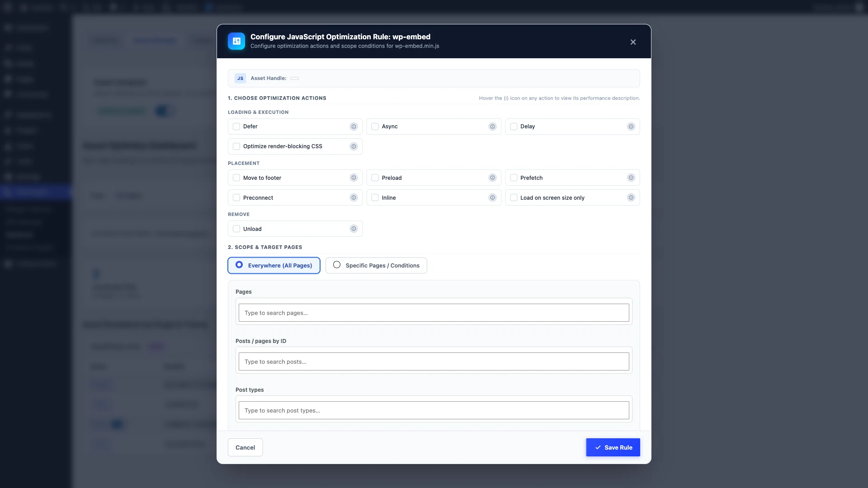Show info for Optimize render-blocking CSS

pyautogui.click(x=354, y=146)
